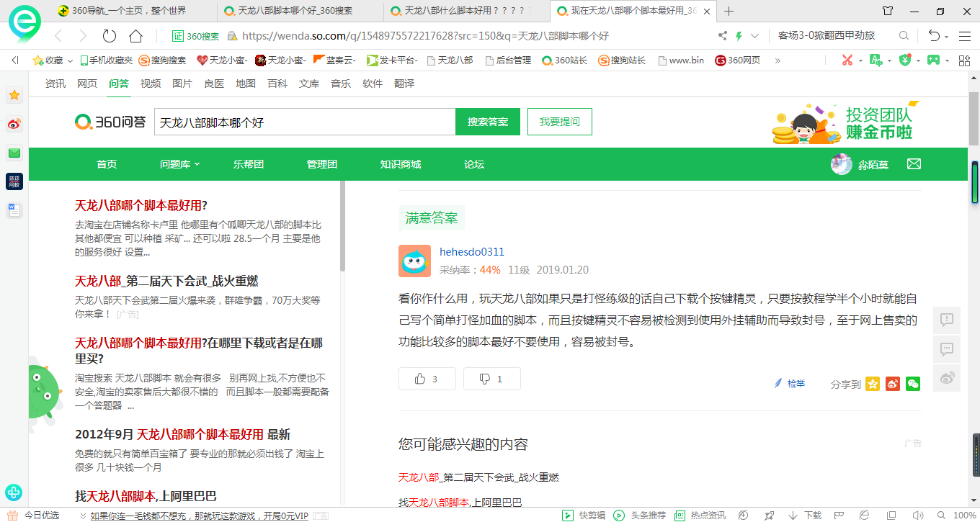Open the accelerator rocket icon in status bar
980x522 pixels.
coord(770,516)
